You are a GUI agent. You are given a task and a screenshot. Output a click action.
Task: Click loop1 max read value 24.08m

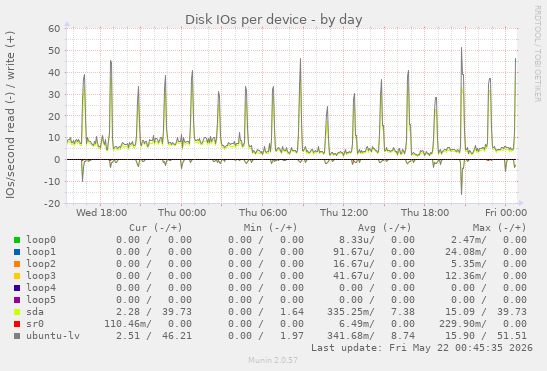pos(463,252)
